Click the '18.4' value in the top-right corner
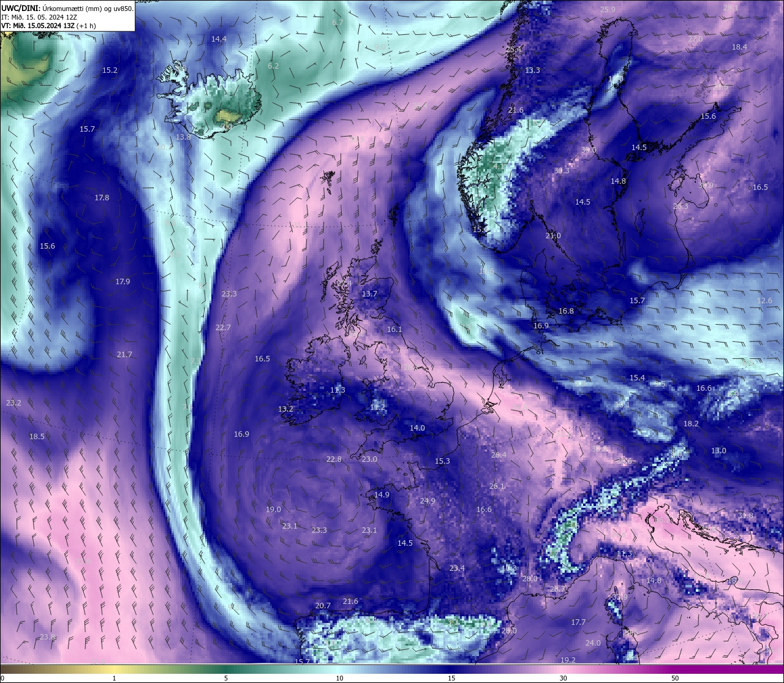This screenshot has width=784, height=683. (739, 47)
